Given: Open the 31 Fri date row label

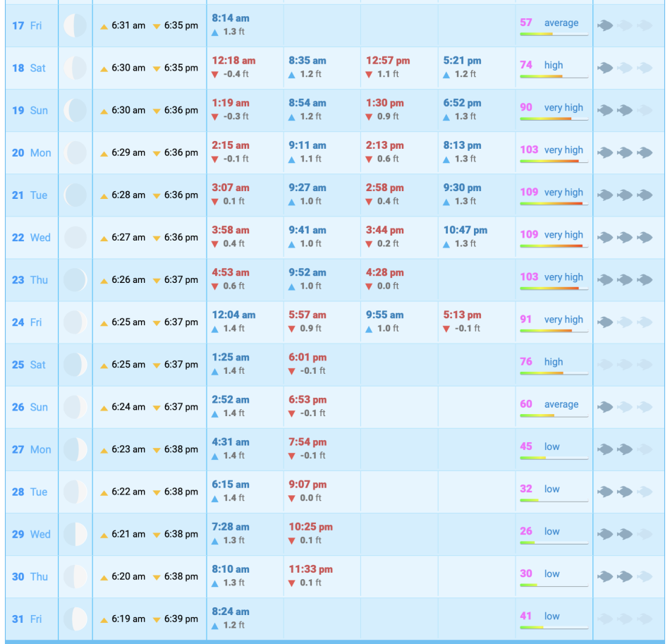Looking at the screenshot, I should [28, 619].
